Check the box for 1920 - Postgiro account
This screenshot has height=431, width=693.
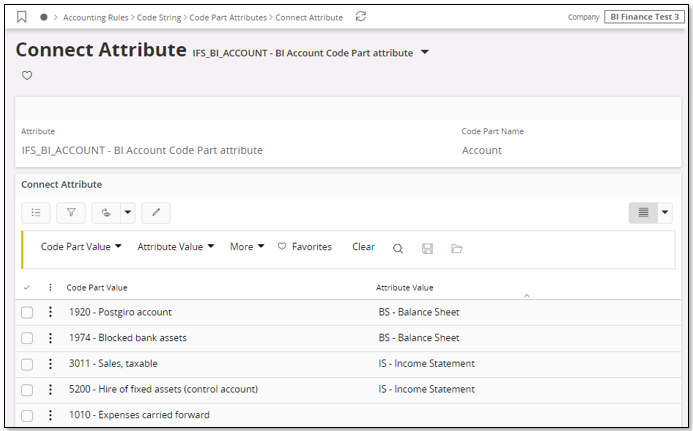27,312
